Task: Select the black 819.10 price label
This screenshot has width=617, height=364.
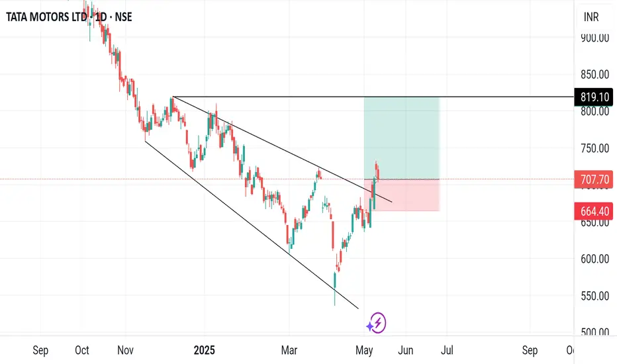Action: [594, 97]
